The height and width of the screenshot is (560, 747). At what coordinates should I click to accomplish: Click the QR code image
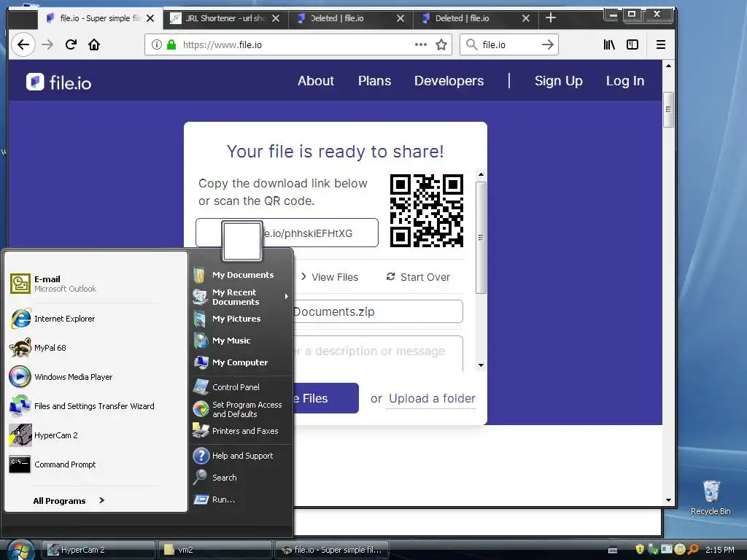pyautogui.click(x=426, y=211)
